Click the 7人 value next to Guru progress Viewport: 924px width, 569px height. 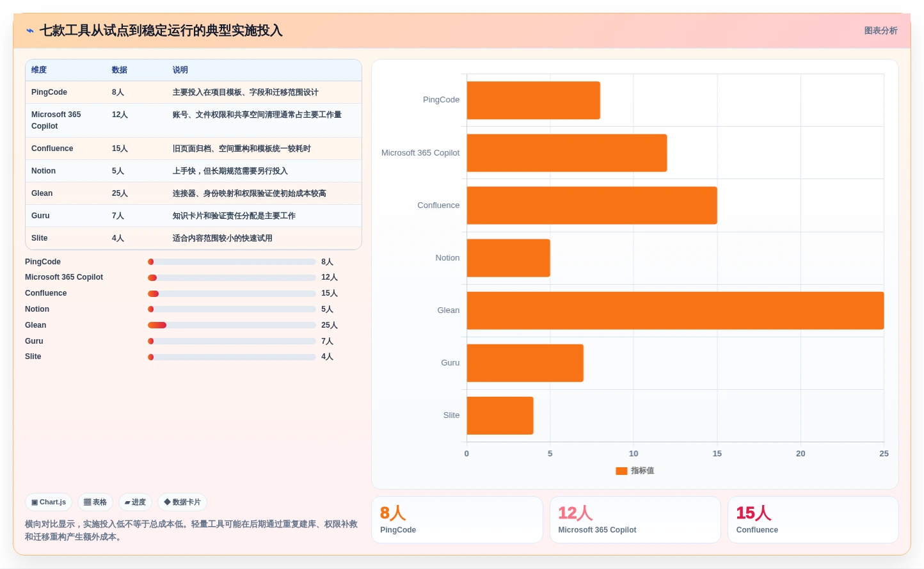[x=327, y=341]
